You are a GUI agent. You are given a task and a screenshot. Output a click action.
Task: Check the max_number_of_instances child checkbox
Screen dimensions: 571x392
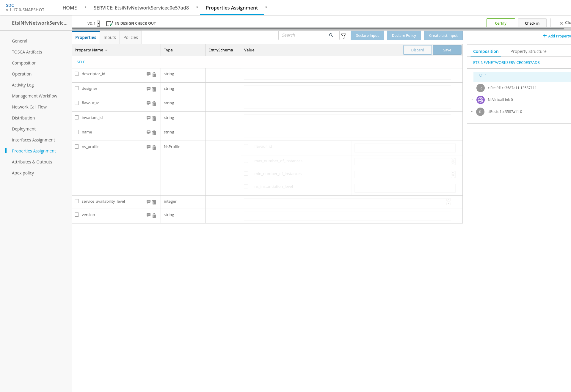coord(246,161)
